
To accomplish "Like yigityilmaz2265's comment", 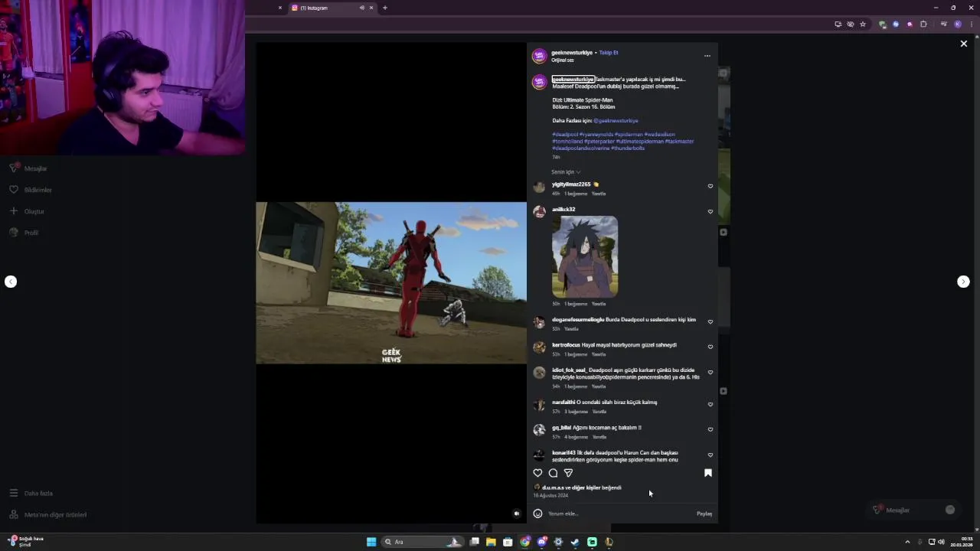I will [x=710, y=186].
